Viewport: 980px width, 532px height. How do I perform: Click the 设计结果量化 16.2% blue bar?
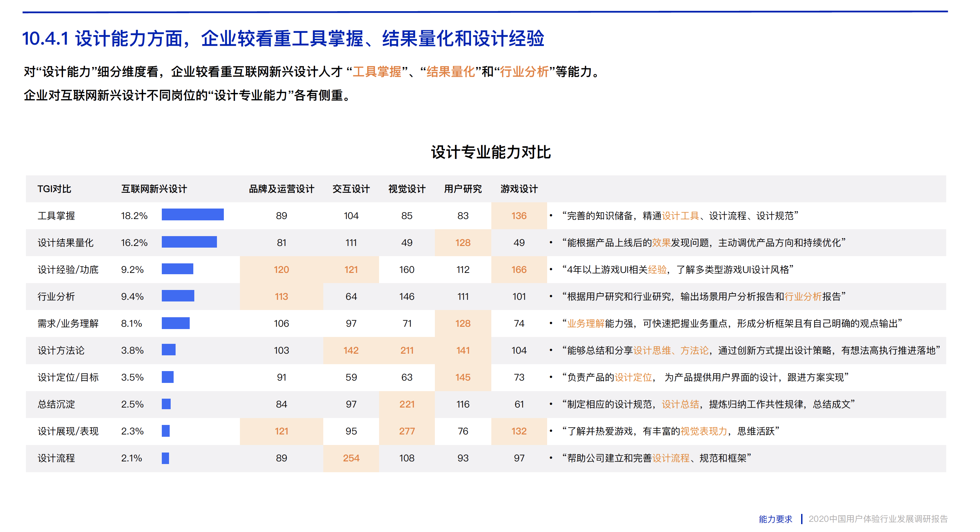pyautogui.click(x=189, y=242)
